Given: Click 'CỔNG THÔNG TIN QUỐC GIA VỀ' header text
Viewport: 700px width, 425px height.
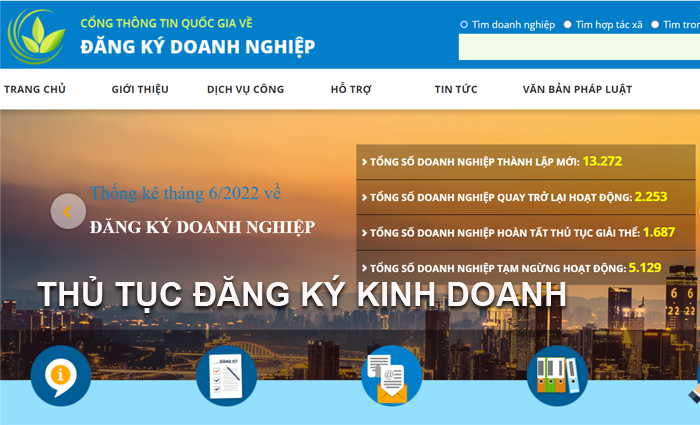Looking at the screenshot, I should pos(167,23).
